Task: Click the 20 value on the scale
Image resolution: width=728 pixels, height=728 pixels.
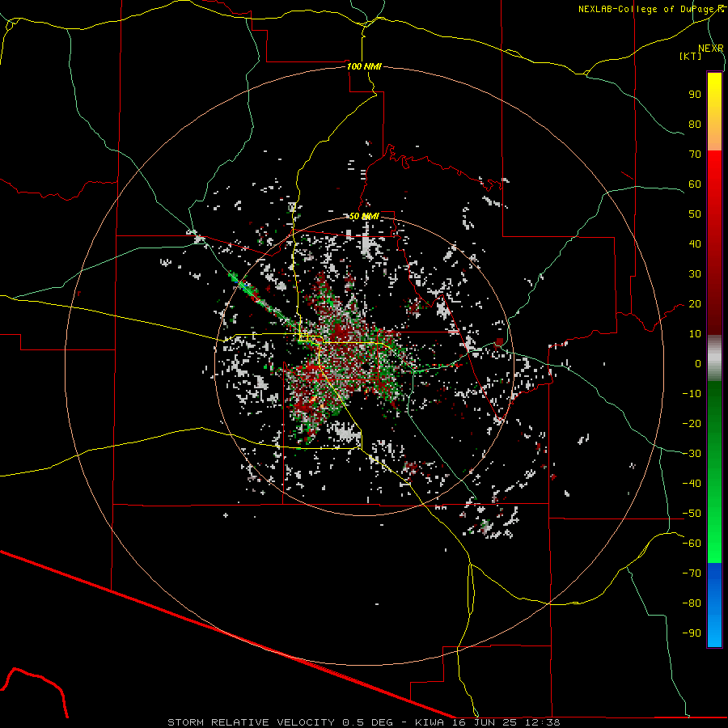Action: [x=695, y=304]
